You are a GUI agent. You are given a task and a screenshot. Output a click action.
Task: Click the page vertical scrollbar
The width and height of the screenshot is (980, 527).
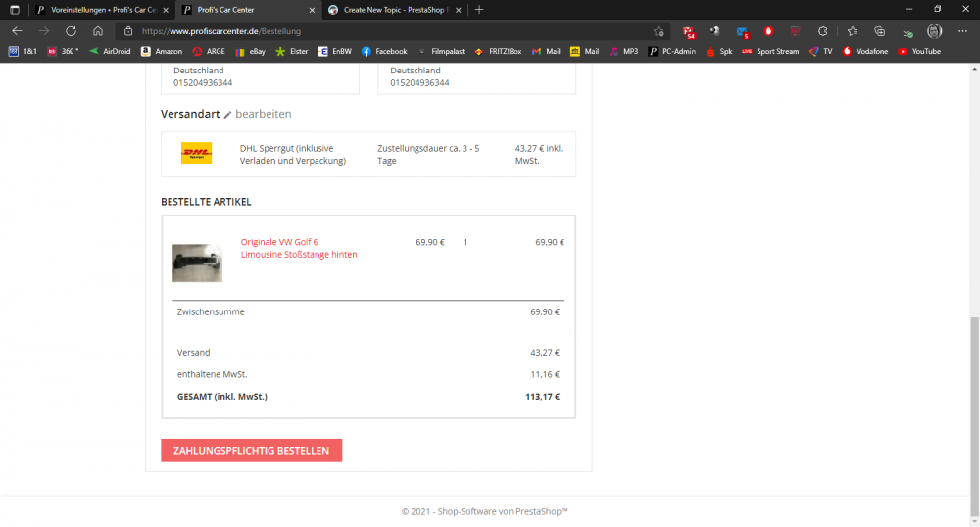click(x=974, y=416)
